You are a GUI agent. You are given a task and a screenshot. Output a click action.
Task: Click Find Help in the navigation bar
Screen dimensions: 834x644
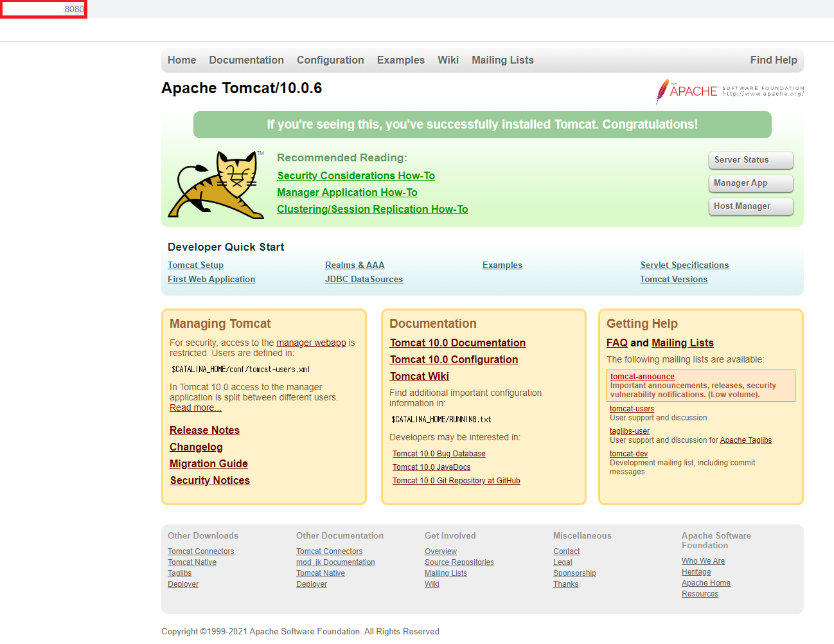coord(774,60)
